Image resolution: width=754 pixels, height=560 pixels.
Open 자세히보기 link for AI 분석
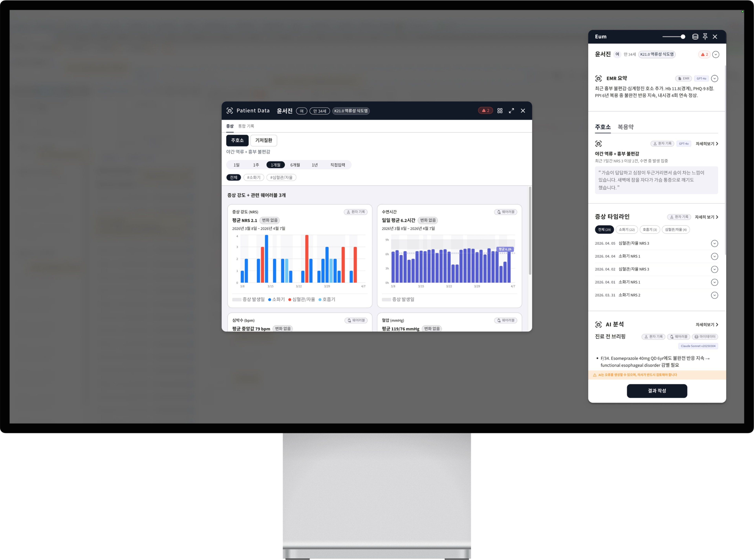coord(706,325)
